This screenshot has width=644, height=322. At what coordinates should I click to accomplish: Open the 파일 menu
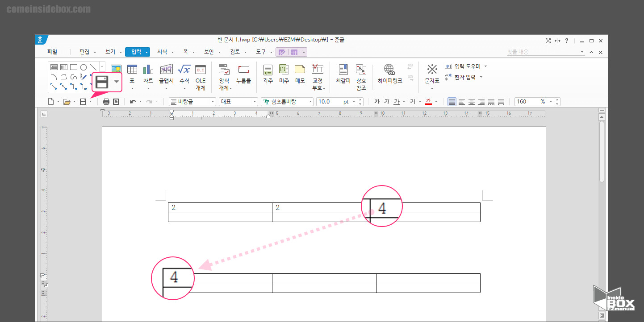coord(52,52)
